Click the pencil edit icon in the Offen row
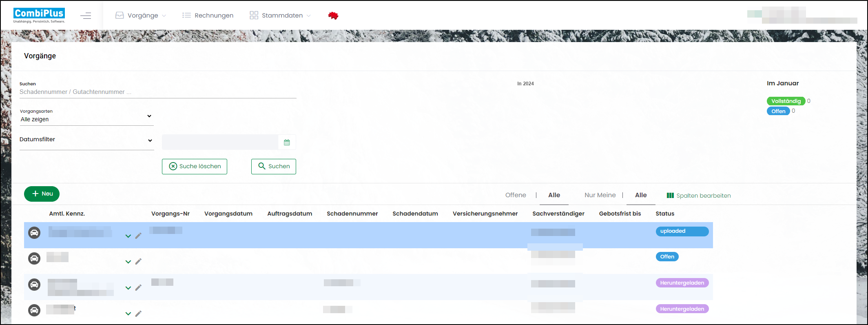Viewport: 868px width, 325px height. tap(139, 261)
